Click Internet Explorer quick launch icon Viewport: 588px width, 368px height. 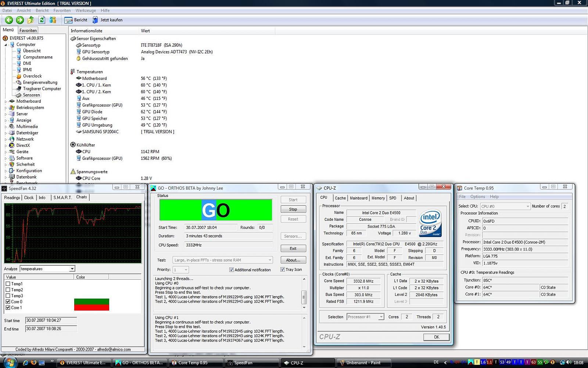click(26, 362)
